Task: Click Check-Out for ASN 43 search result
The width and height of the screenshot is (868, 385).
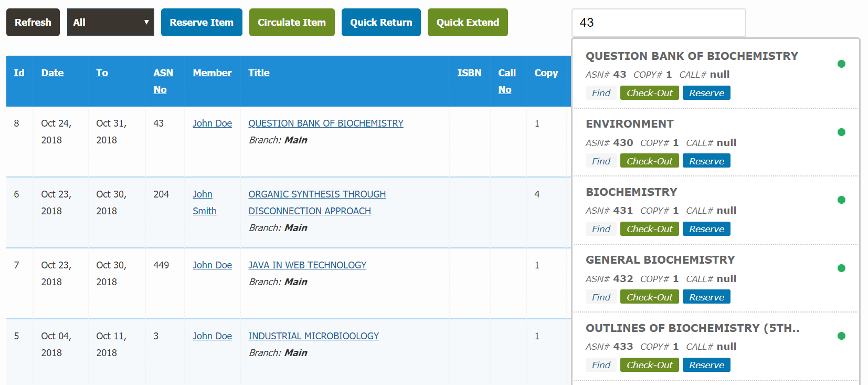Action: (x=650, y=93)
